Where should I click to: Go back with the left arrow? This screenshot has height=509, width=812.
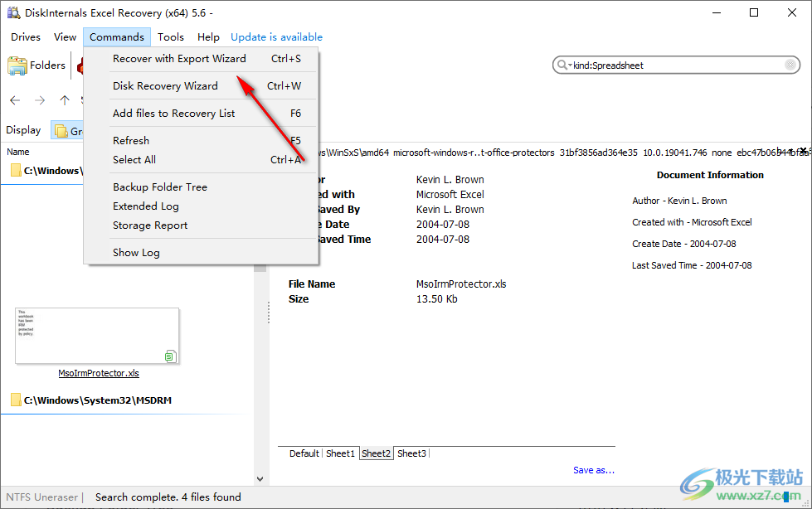pos(15,100)
